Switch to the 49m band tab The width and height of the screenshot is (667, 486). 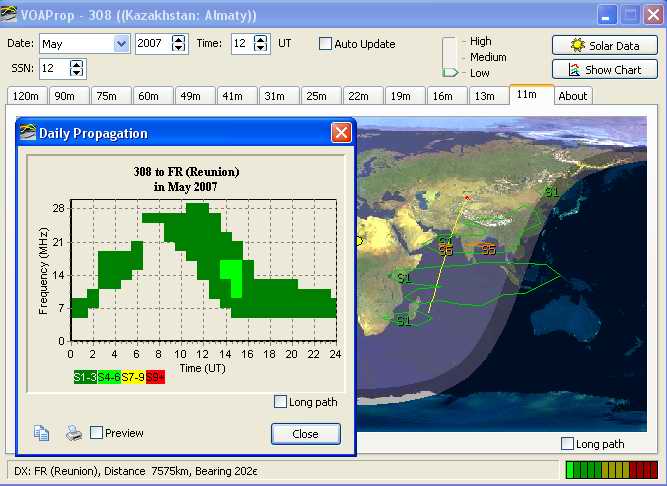(195, 96)
